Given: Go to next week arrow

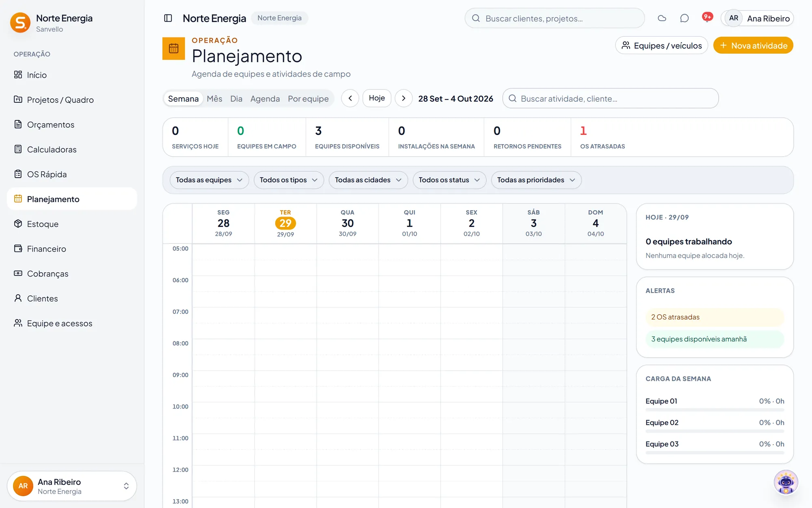Looking at the screenshot, I should click(404, 98).
